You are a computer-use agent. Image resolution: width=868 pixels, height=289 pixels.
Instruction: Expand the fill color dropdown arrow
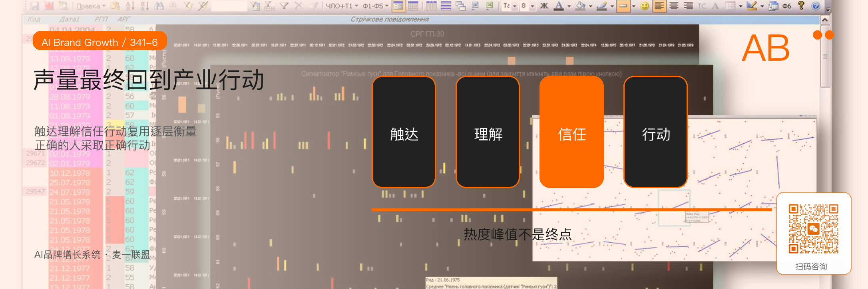click(591, 6)
